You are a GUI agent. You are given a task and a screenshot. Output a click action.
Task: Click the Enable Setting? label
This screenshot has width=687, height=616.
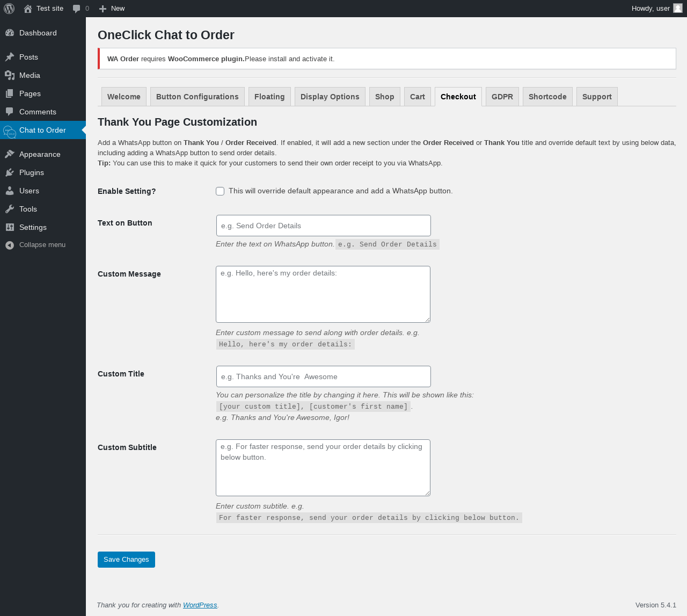coord(127,191)
